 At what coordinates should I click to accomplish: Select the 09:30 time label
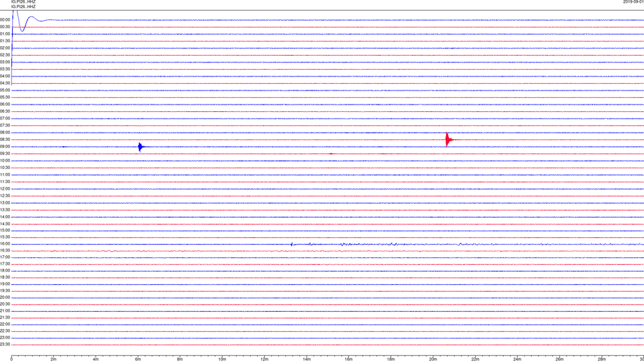(x=5, y=154)
